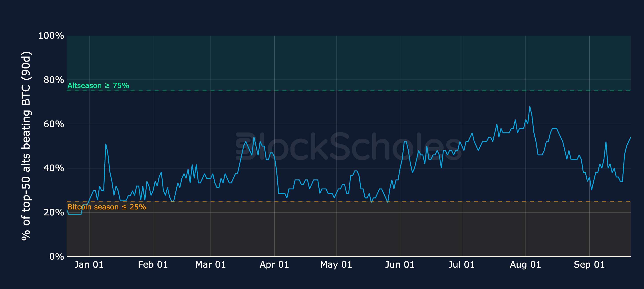This screenshot has height=289, width=644.
Task: Click the 40% y-axis tick label
Action: [x=54, y=168]
